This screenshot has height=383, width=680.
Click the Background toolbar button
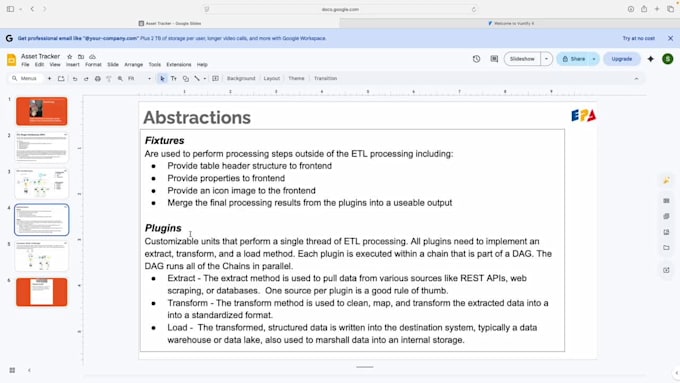[x=241, y=79]
